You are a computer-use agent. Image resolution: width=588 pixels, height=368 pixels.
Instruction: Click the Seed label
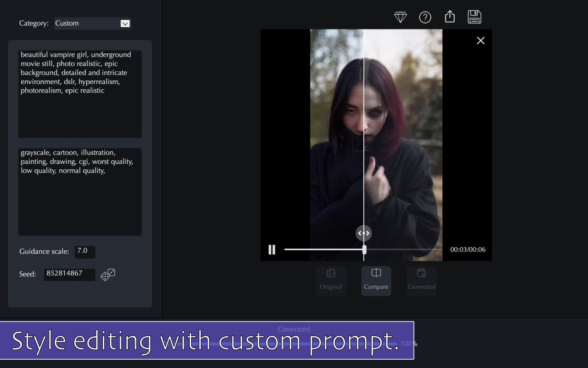pyautogui.click(x=28, y=274)
